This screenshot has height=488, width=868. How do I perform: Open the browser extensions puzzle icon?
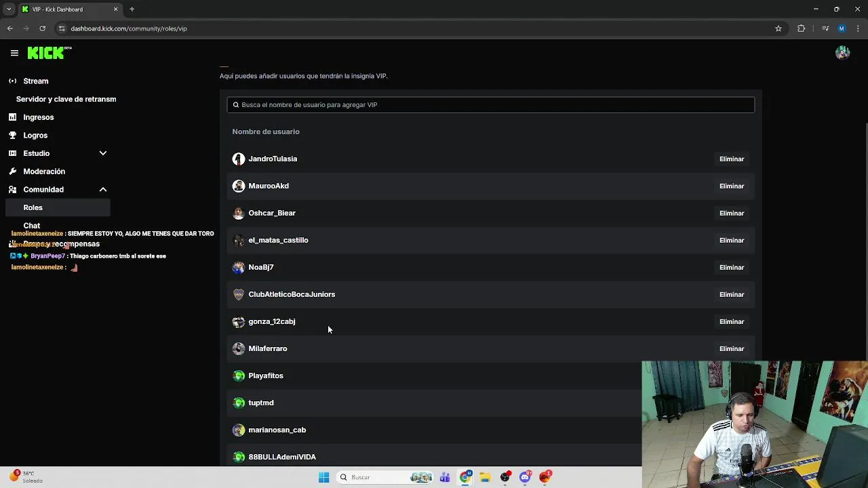[802, 28]
